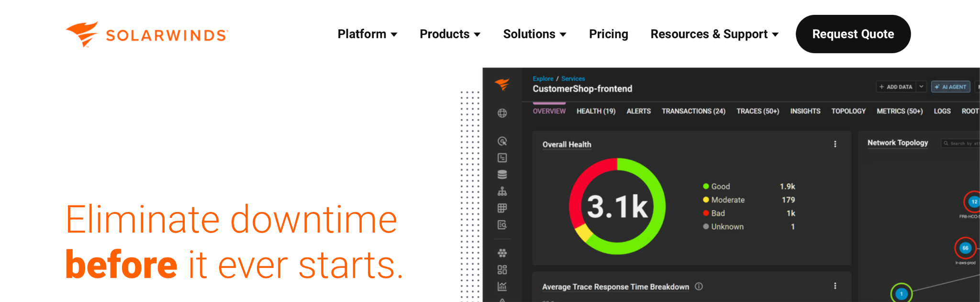Image resolution: width=980 pixels, height=302 pixels.
Task: Select the INSIGHTS tab
Action: (805, 111)
